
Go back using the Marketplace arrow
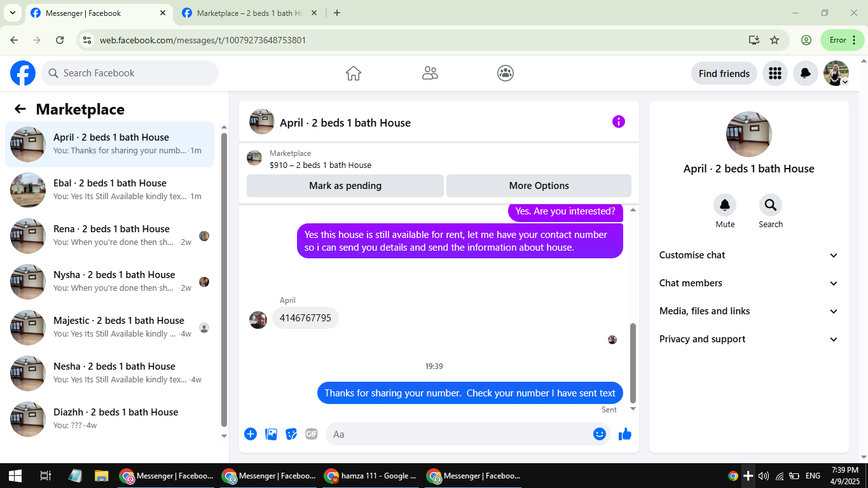click(x=20, y=109)
